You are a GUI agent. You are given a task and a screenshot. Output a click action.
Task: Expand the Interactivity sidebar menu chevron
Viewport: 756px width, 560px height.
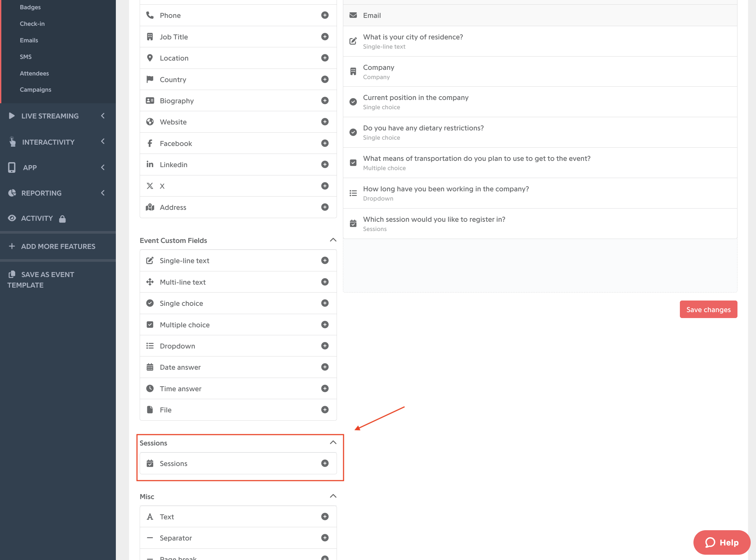(x=103, y=142)
